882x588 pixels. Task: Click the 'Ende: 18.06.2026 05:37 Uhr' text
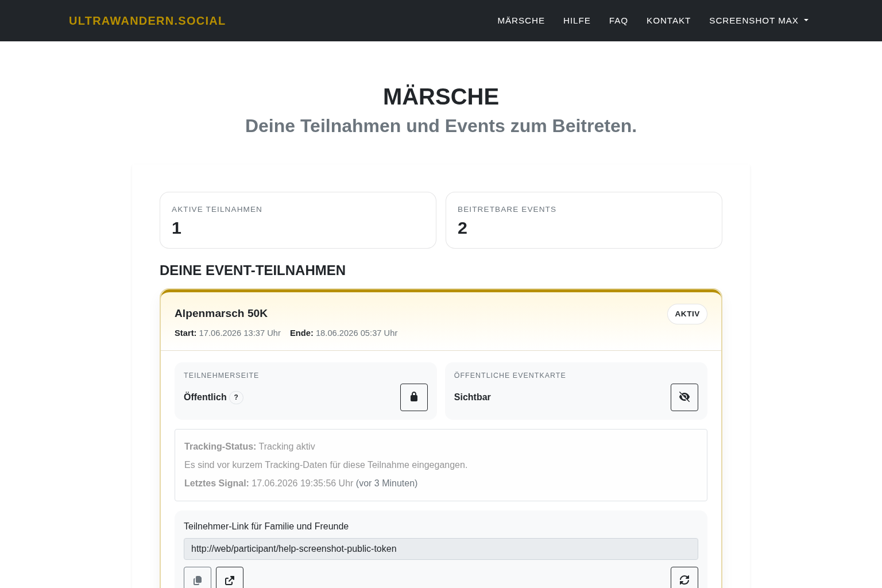pyautogui.click(x=343, y=333)
